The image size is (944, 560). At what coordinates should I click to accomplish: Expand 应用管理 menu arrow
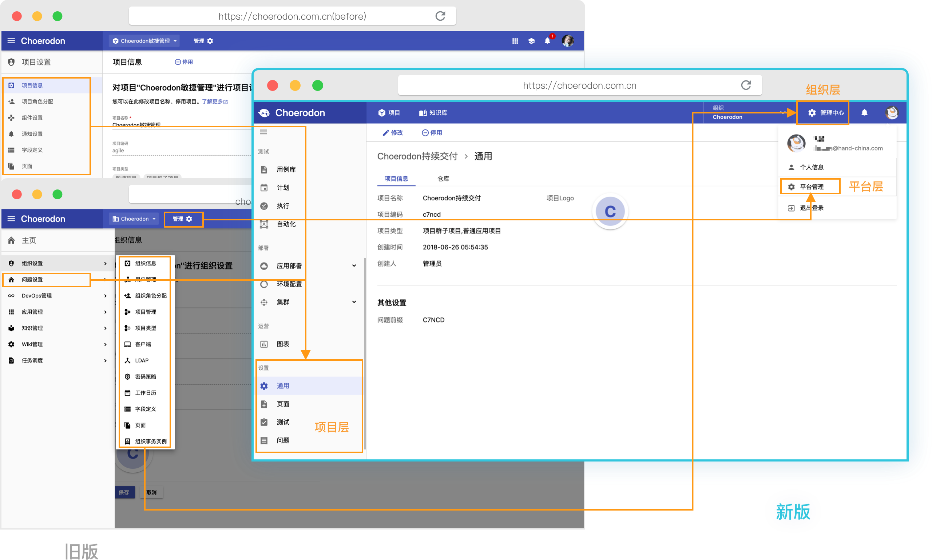click(x=105, y=312)
